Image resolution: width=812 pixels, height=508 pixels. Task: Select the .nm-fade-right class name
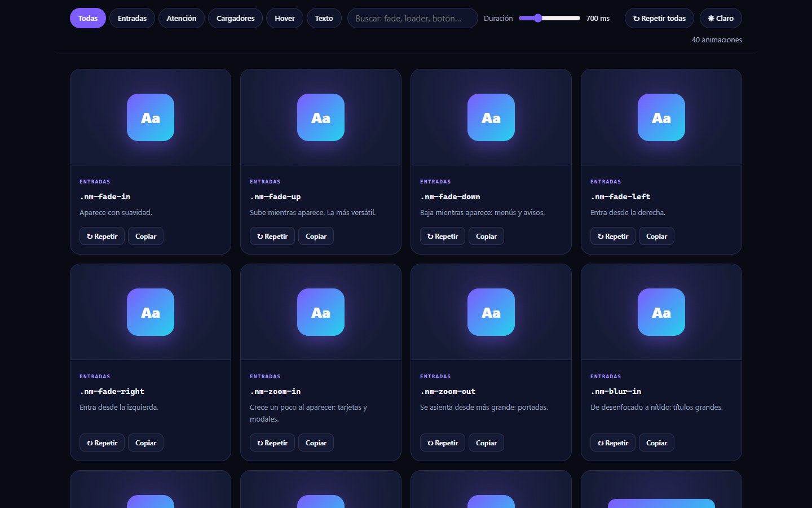pos(112,391)
